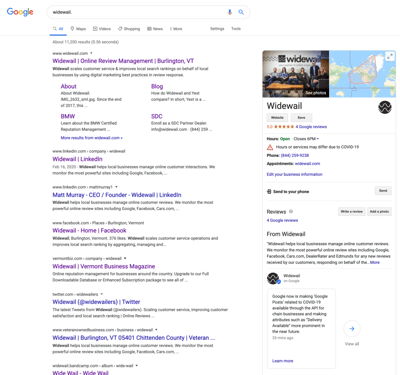Click the magnifying glass search button
400x375 pixels.
tap(241, 12)
